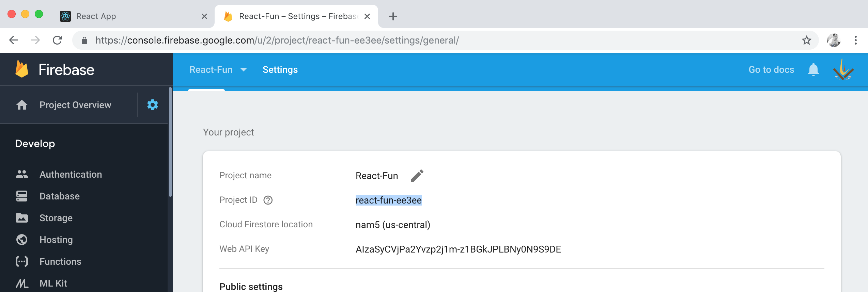868x292 pixels.
Task: Click the Develop section heading
Action: (35, 144)
